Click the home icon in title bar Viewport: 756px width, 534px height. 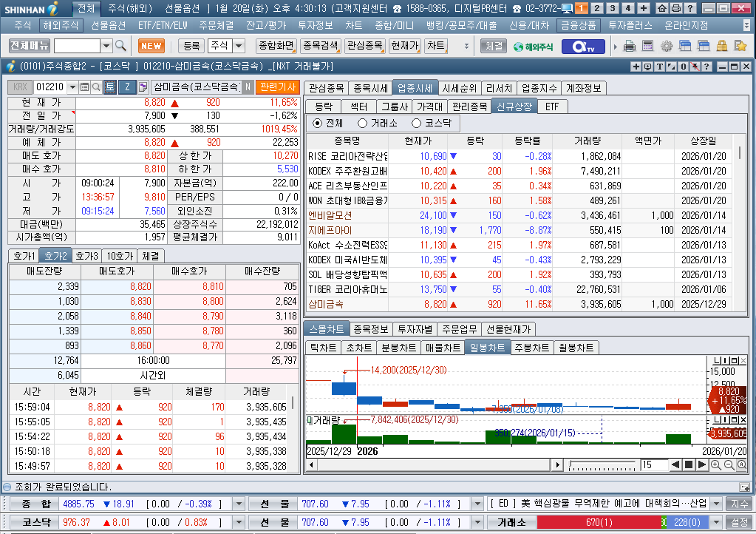click(662, 8)
